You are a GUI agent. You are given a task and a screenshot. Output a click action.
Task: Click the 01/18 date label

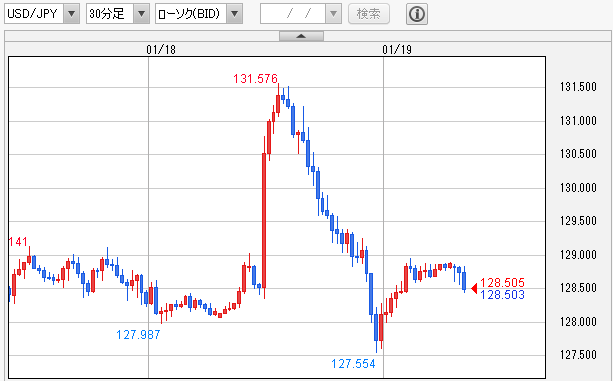pyautogui.click(x=161, y=50)
